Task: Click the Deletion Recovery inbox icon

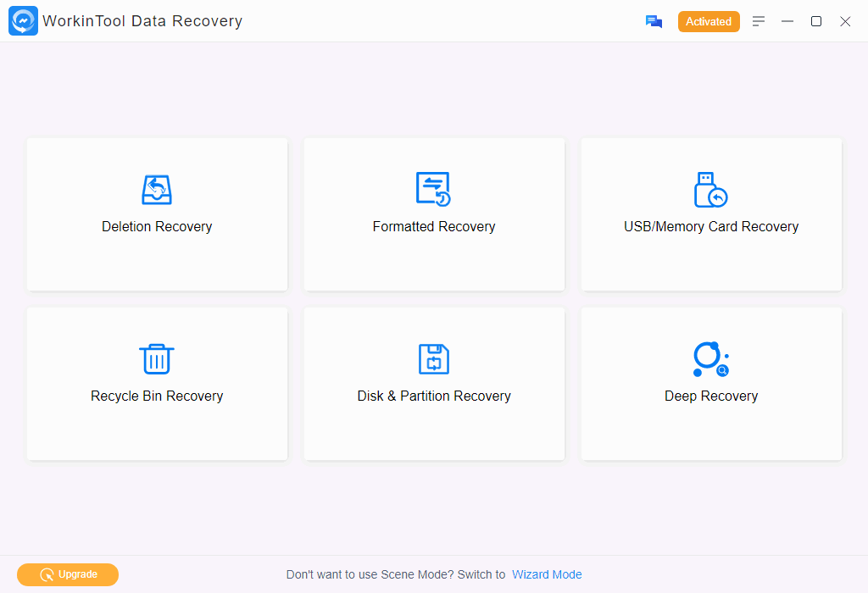Action: coord(157,190)
